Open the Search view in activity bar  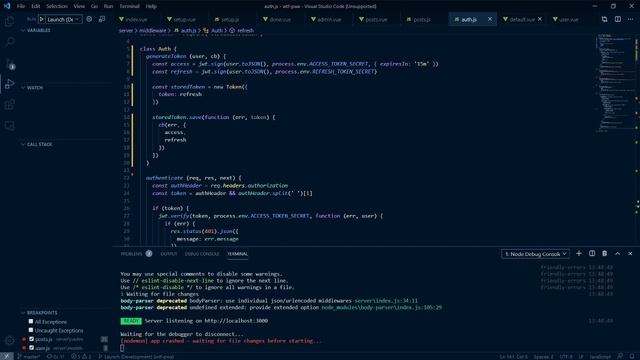pos(9,42)
